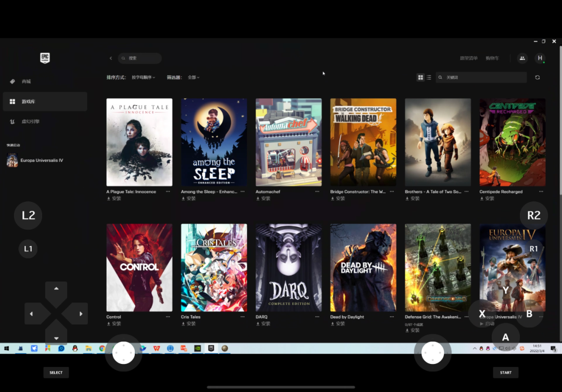
Task: Quick launch Europa Universalis IV from sidebar
Action: click(x=35, y=160)
